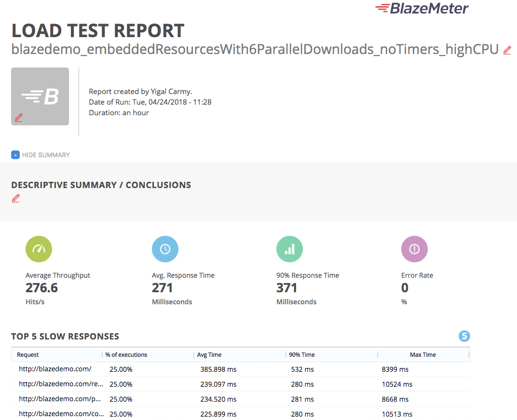
Task: Click the TOP 5 SLOW RESPONSES heading
Action: pyautogui.click(x=65, y=336)
